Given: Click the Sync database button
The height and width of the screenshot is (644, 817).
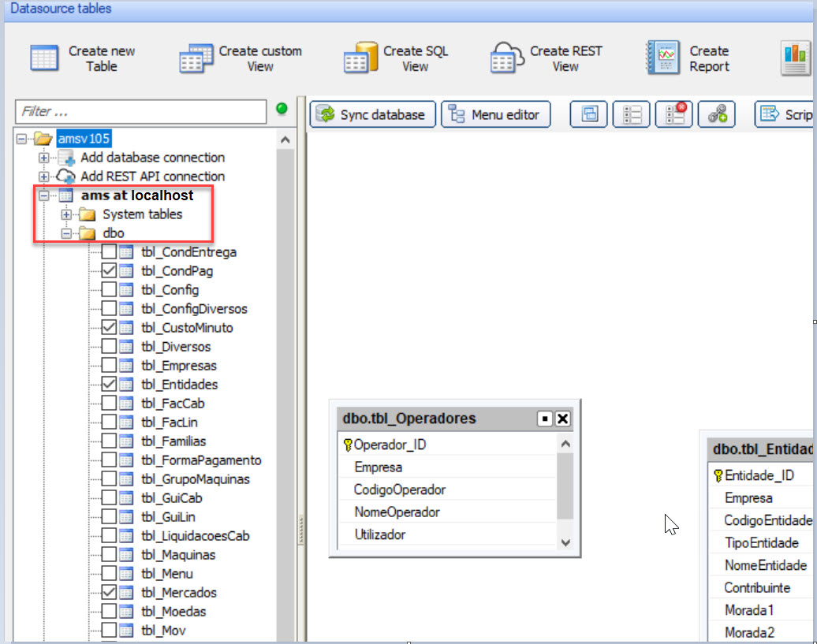Looking at the screenshot, I should (x=373, y=114).
